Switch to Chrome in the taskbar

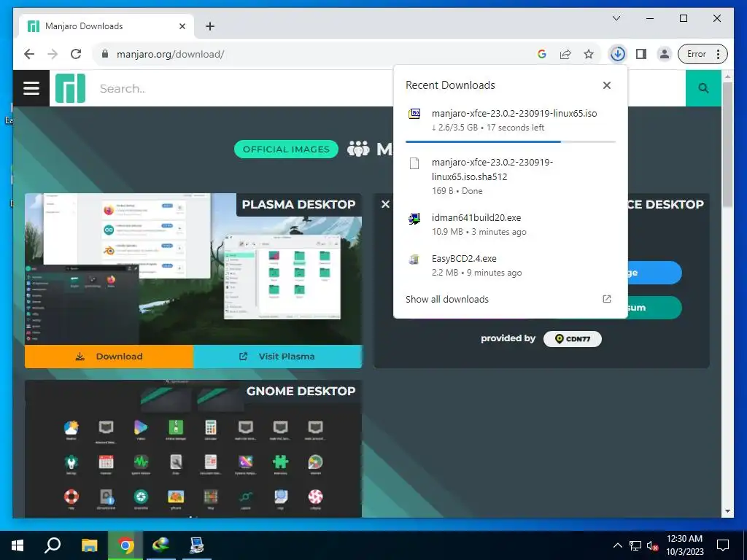(125, 545)
